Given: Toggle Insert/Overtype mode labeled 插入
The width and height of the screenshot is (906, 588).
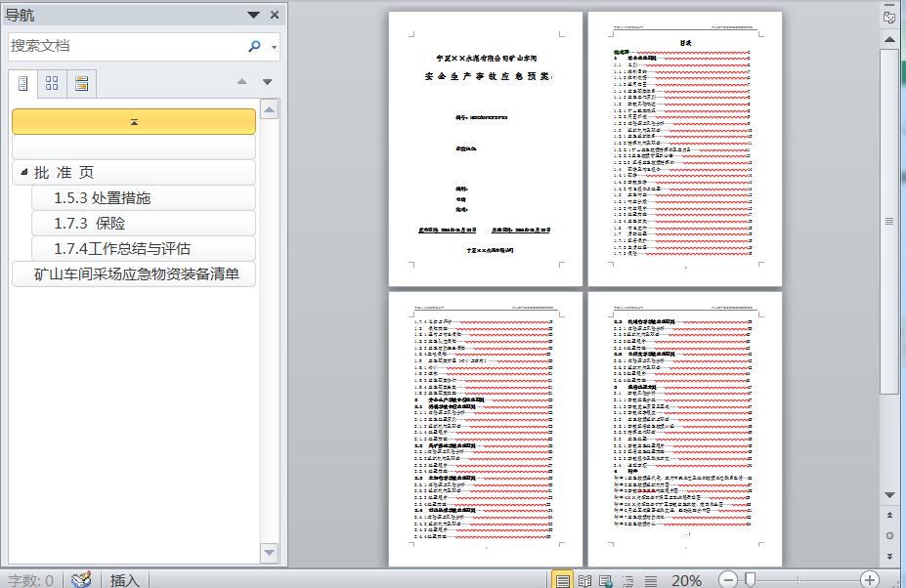Looking at the screenshot, I should coord(125,580).
